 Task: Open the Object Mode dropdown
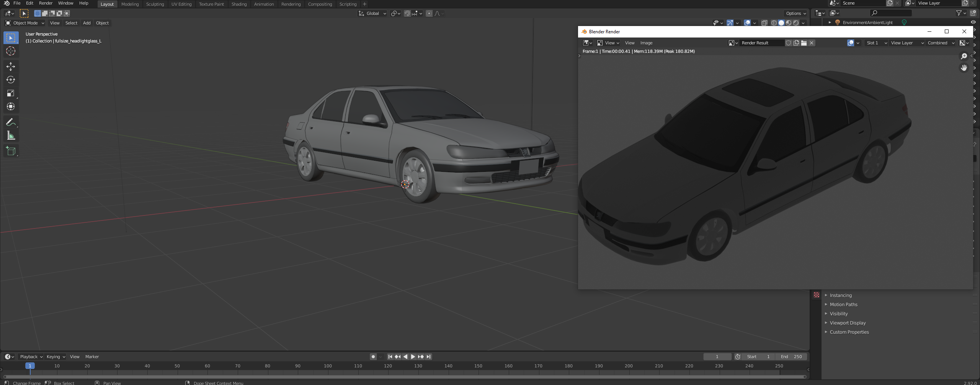(25, 23)
